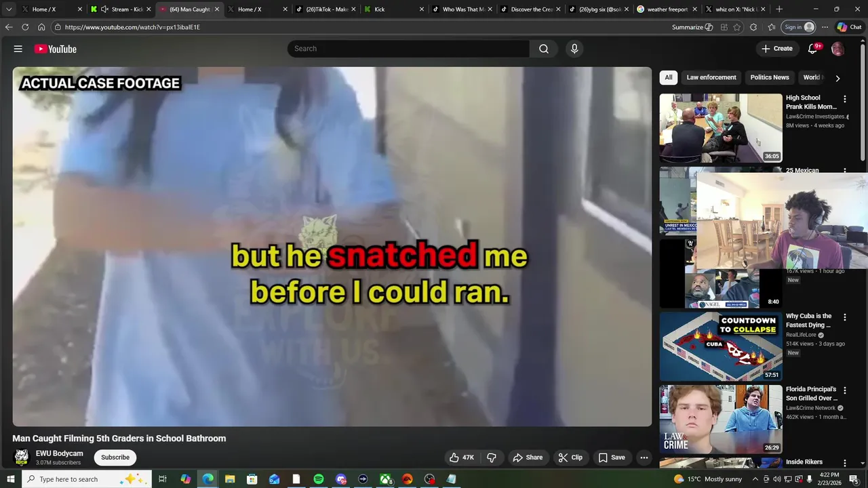
Task: Select the All filter chip
Action: coord(669,77)
